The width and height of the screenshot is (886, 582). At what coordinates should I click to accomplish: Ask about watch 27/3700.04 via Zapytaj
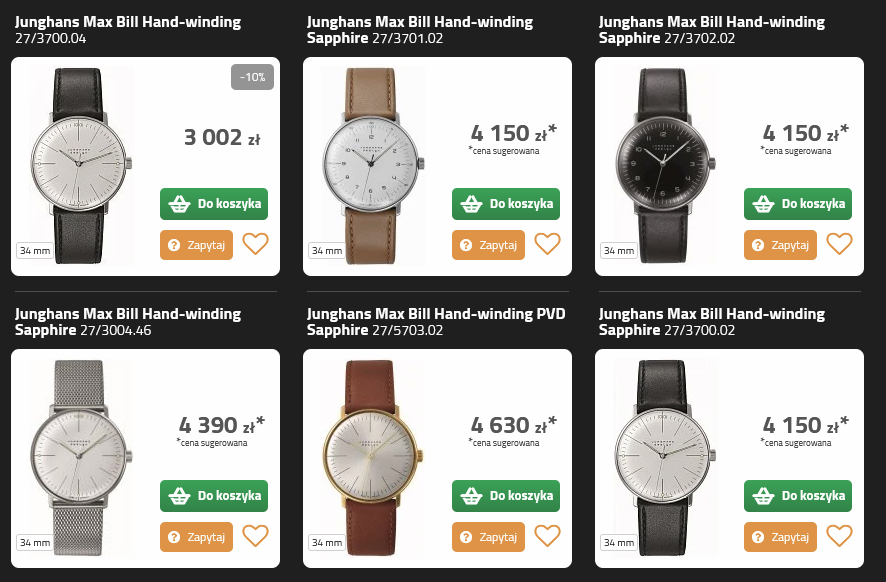click(197, 245)
